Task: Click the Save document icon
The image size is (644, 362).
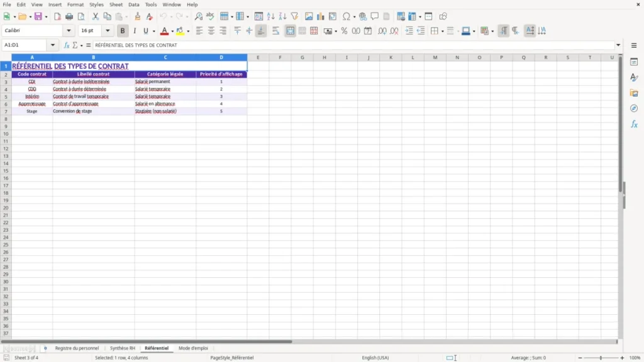Action: click(38, 16)
